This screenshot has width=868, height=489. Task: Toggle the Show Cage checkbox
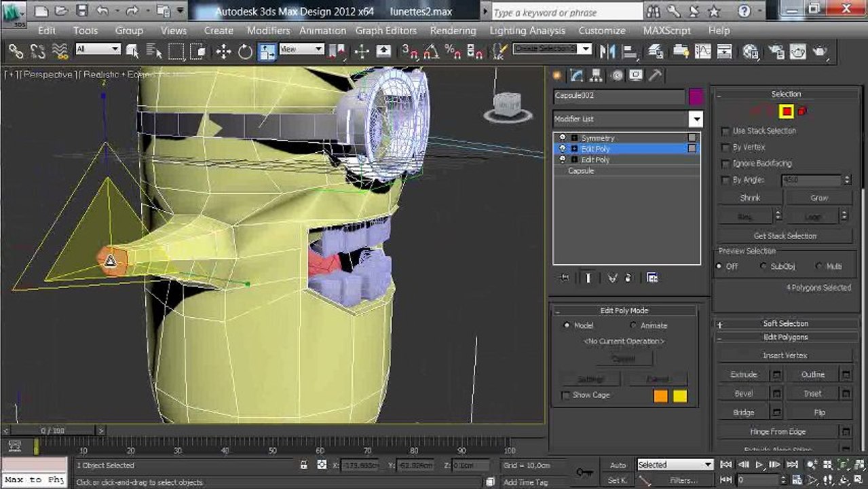click(x=566, y=395)
